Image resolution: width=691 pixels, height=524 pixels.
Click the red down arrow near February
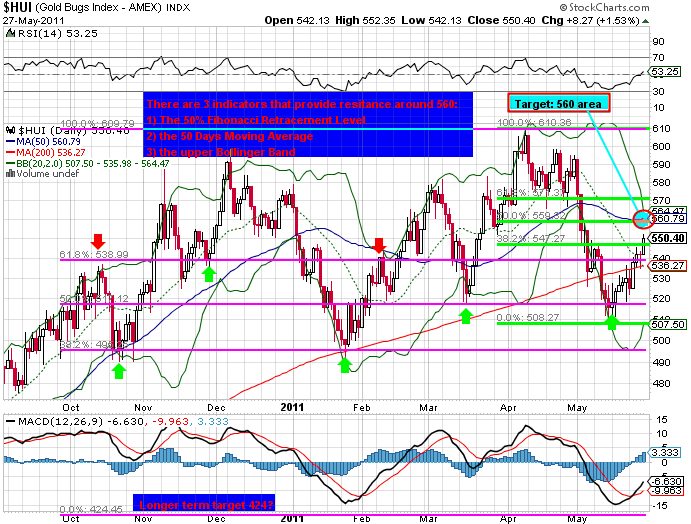[x=380, y=245]
